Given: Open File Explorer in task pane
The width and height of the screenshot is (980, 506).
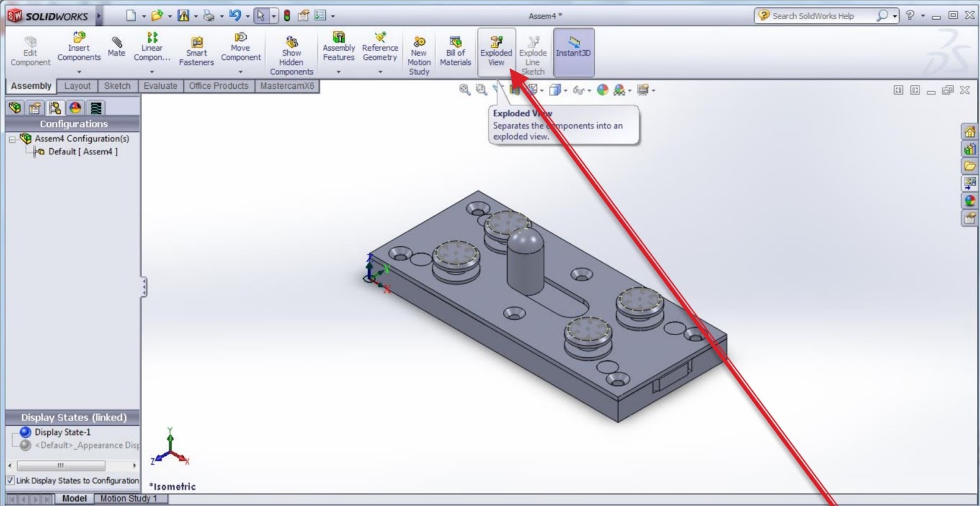Looking at the screenshot, I should point(970,166).
